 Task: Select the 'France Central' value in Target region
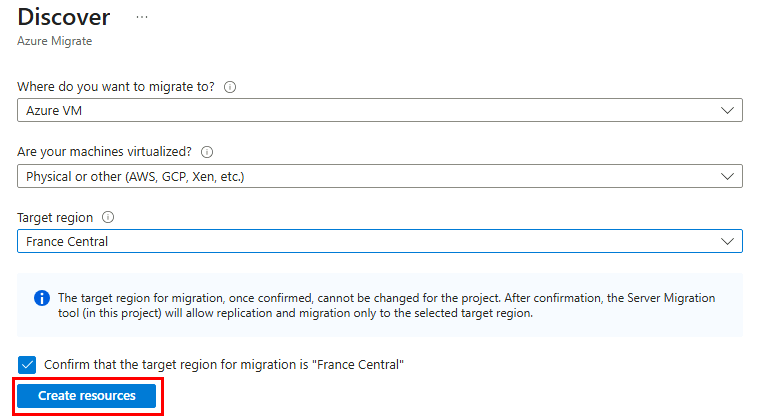click(67, 241)
